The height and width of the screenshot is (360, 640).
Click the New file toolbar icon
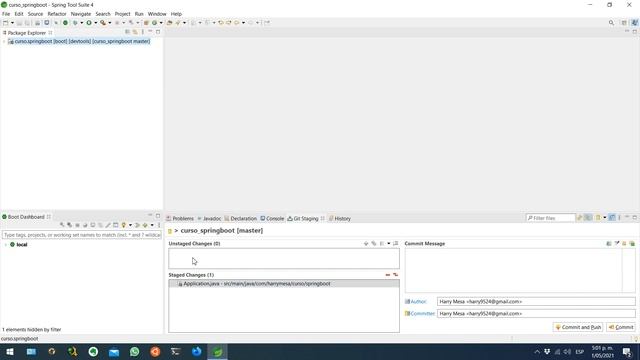[x=6, y=23]
